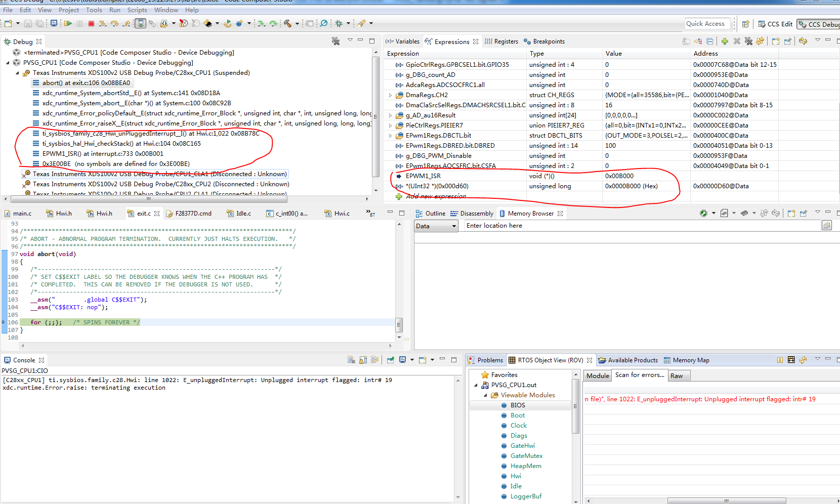Open the Window menu
The width and height of the screenshot is (840, 504).
166,10
